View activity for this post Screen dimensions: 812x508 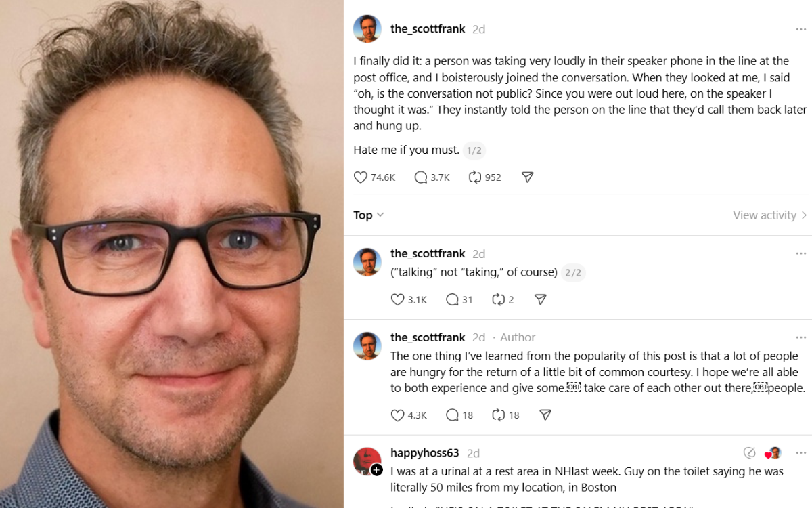point(770,215)
